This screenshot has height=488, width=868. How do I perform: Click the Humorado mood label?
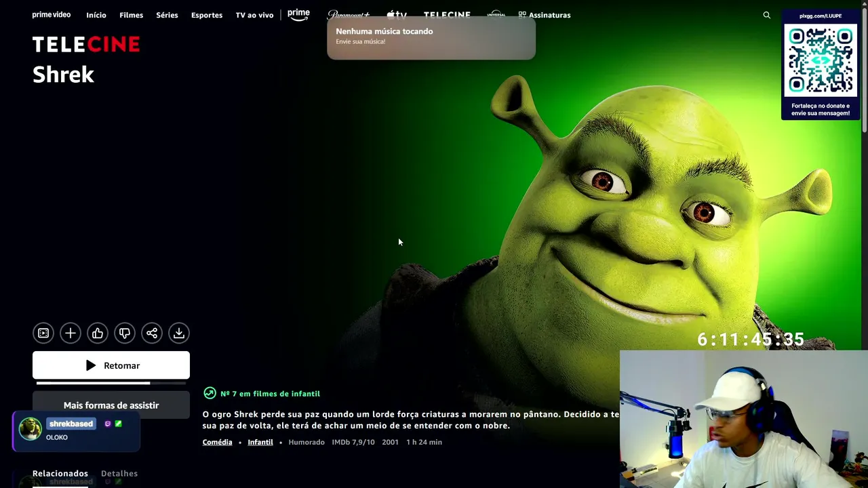307,442
